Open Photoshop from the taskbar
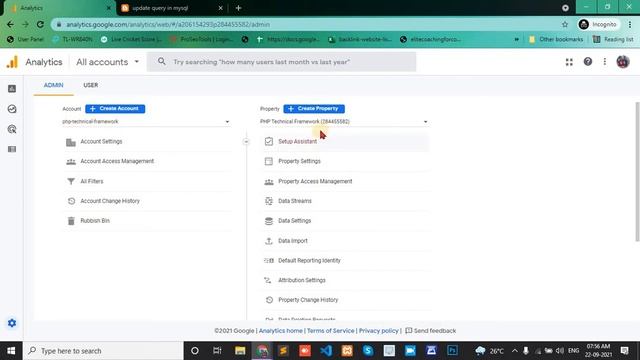The image size is (640, 360). click(452, 351)
